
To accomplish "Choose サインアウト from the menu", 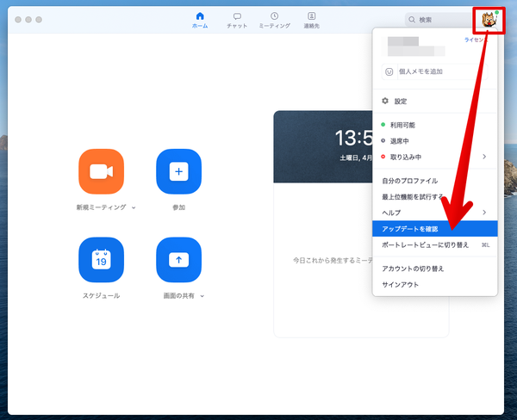I will coord(401,284).
